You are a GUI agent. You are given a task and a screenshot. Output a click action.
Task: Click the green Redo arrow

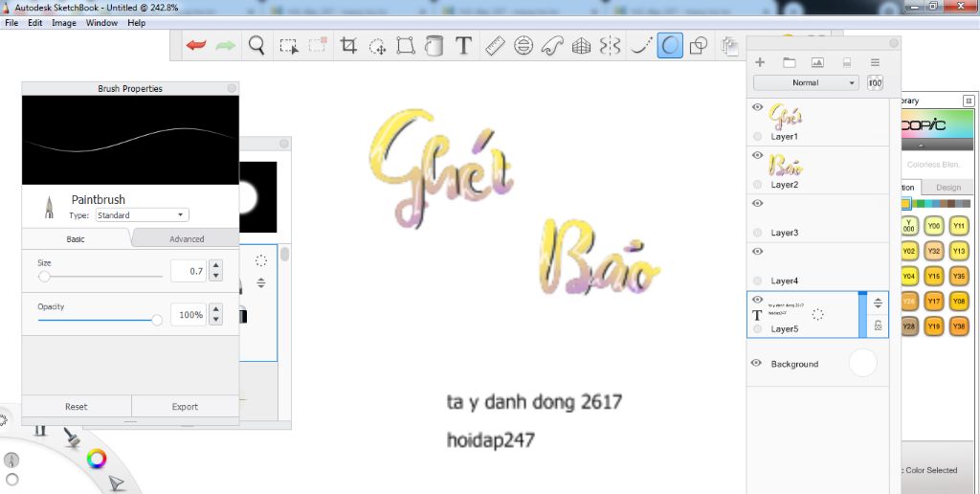[x=225, y=45]
